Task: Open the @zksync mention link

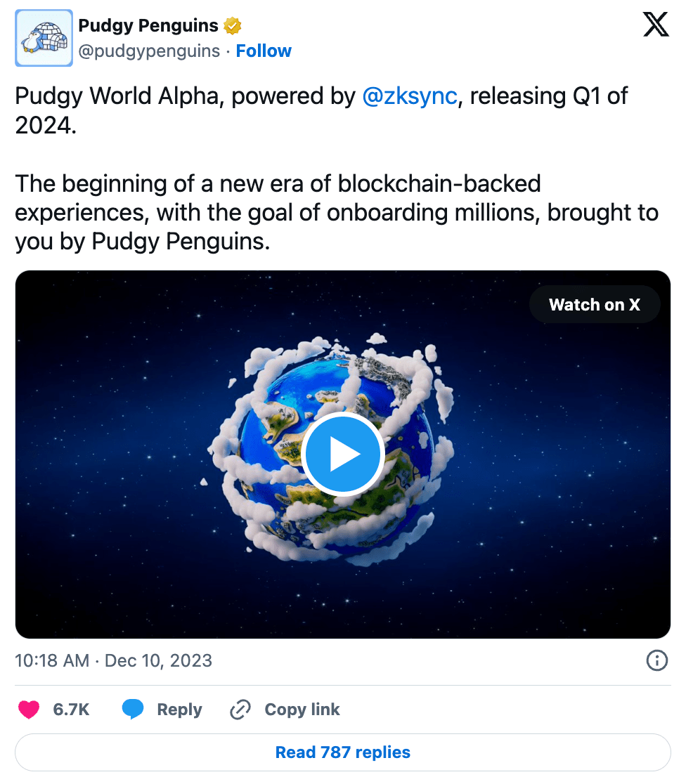Action: click(409, 96)
